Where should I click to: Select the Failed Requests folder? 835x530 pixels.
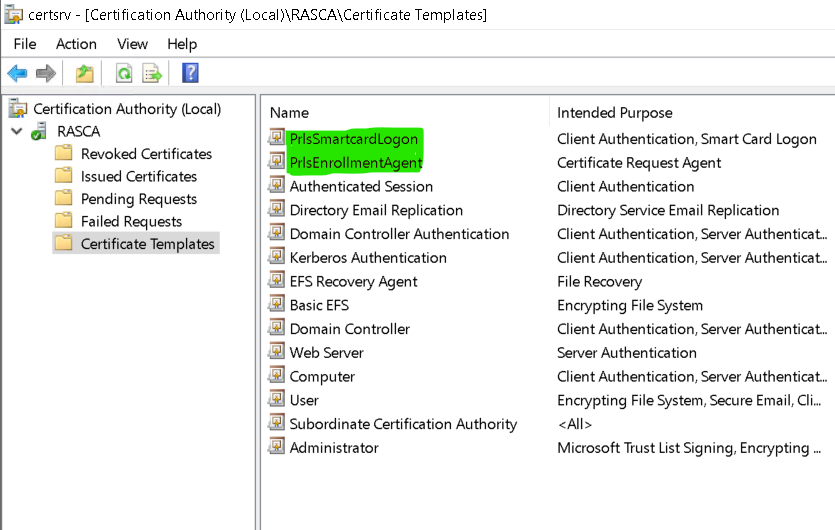click(x=131, y=221)
